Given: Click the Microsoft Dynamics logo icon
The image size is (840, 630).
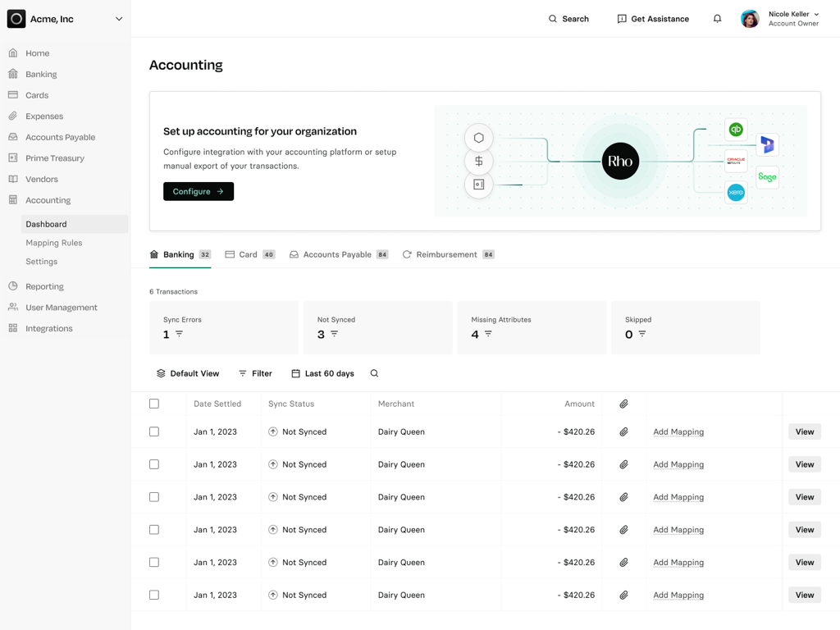Looking at the screenshot, I should 768,144.
